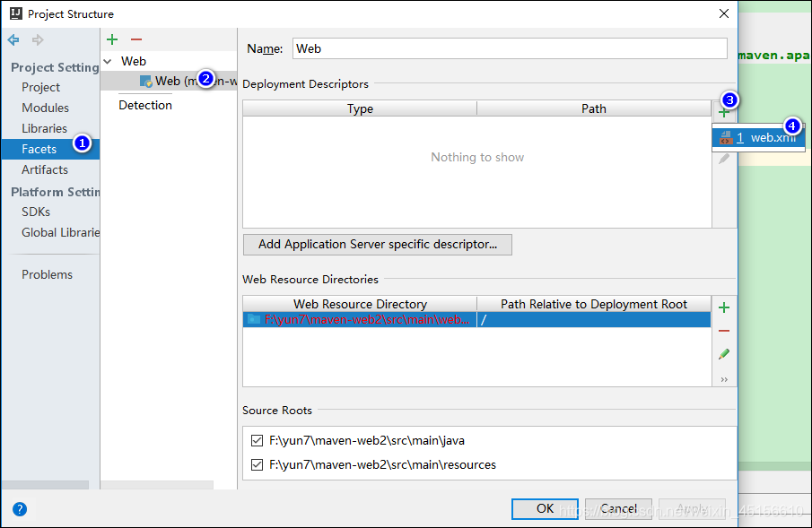Open Global Libraries settings page
812x528 pixels.
tap(60, 232)
